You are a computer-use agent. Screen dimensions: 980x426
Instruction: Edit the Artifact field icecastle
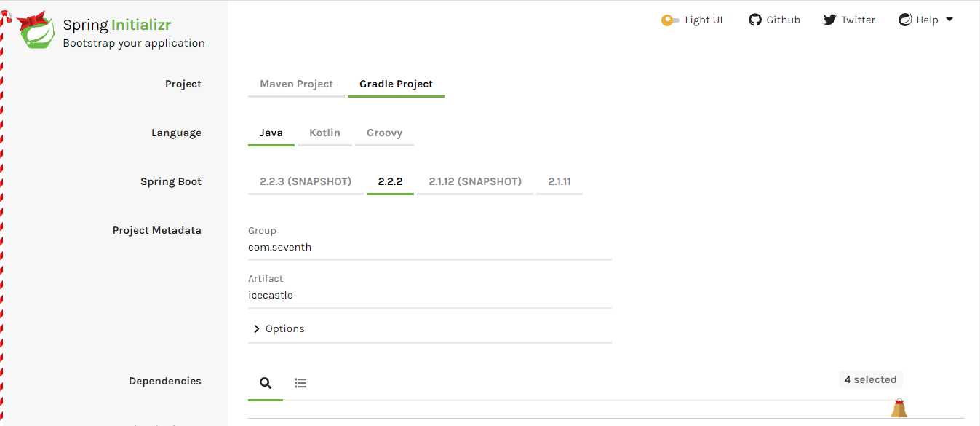(x=430, y=296)
